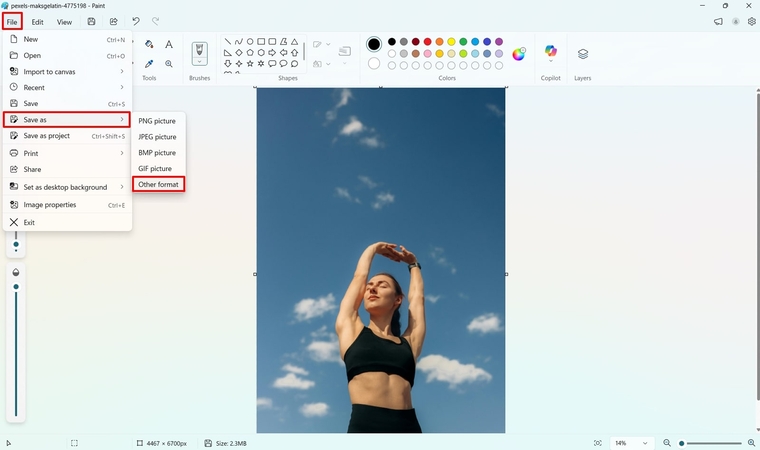Select the Line shape
The height and width of the screenshot is (450, 760).
227,42
